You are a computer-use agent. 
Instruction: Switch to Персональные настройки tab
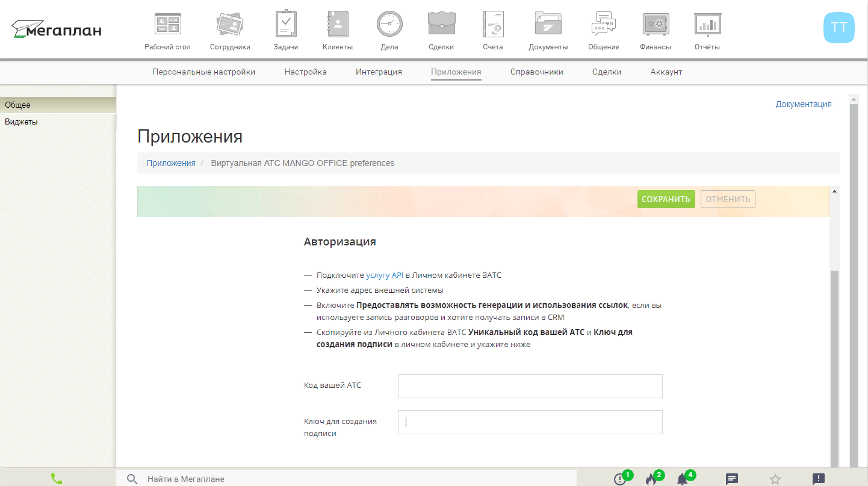pos(204,72)
